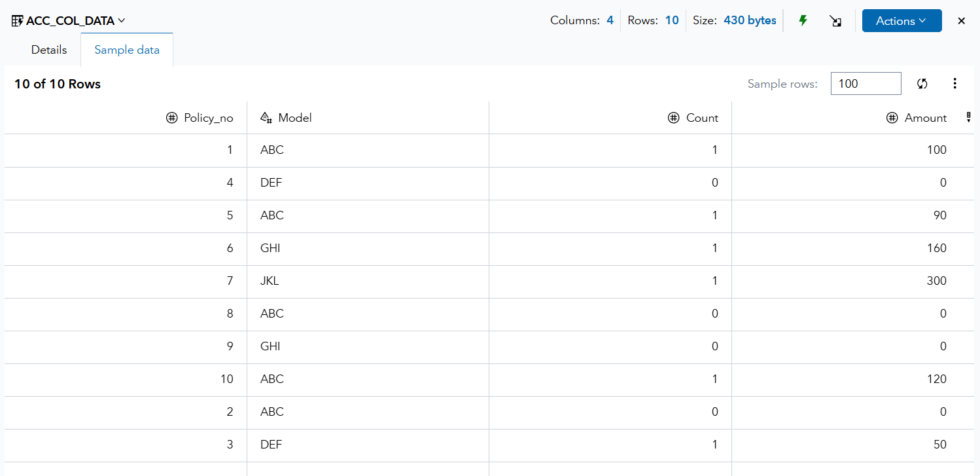
Task: Click the green lightning bolt icon
Action: 803,20
